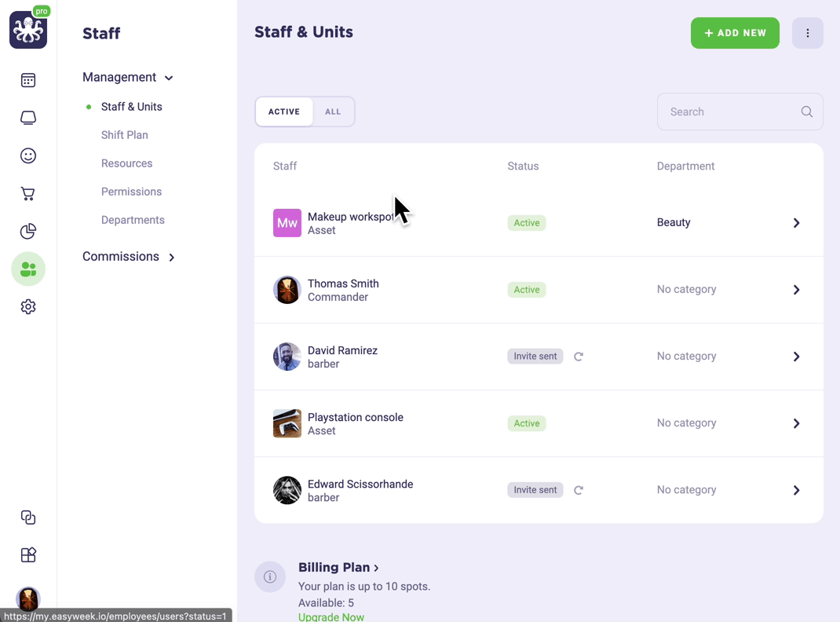The height and width of the screenshot is (622, 840).
Task: Open Thomas Smith row chevron
Action: (x=796, y=290)
